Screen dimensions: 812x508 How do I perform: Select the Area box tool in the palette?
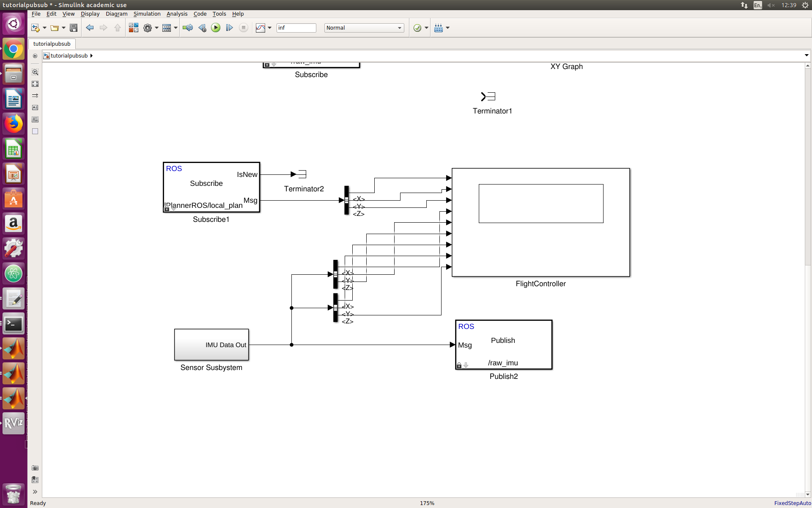[x=35, y=131]
